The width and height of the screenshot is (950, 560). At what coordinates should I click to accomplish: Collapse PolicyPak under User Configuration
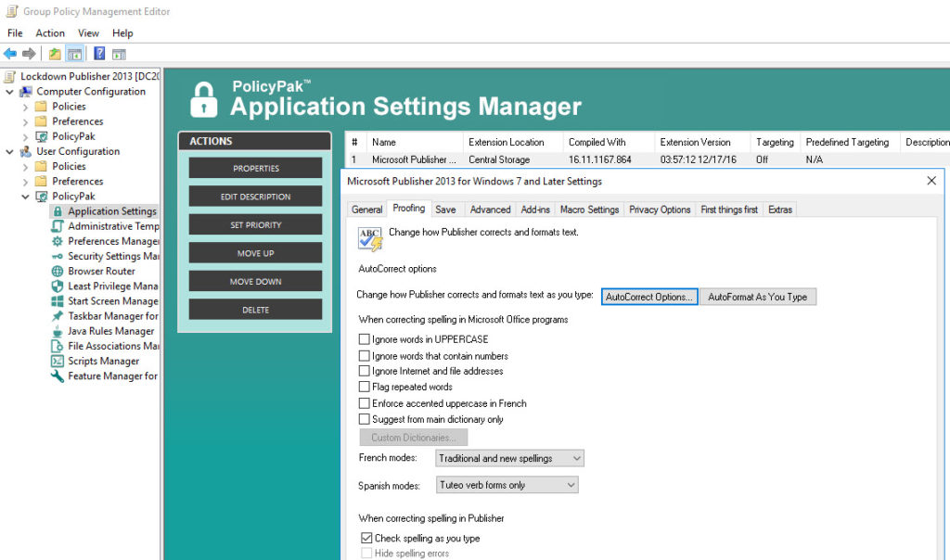coord(25,197)
